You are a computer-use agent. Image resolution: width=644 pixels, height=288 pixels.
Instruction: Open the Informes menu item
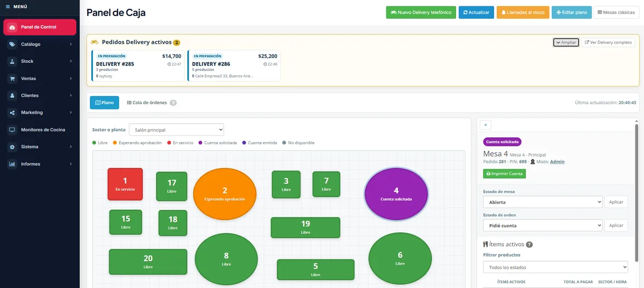pyautogui.click(x=40, y=164)
